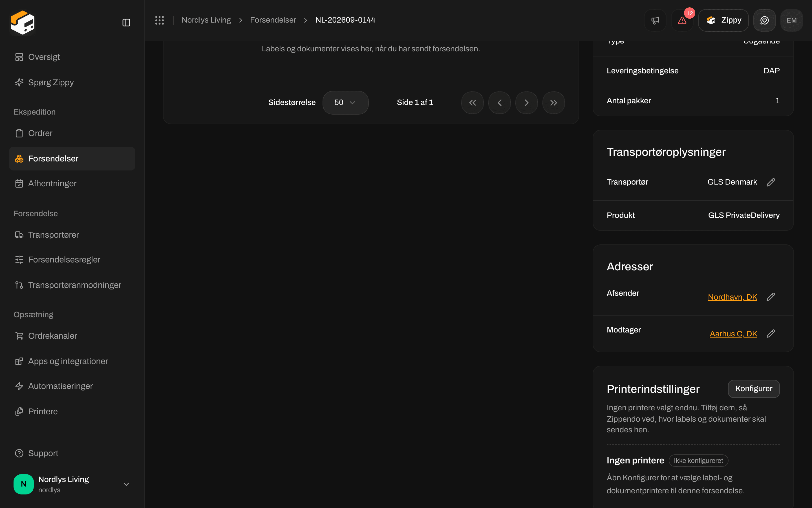Open the Aarhus C, DK address link
This screenshot has height=508, width=812.
[733, 334]
